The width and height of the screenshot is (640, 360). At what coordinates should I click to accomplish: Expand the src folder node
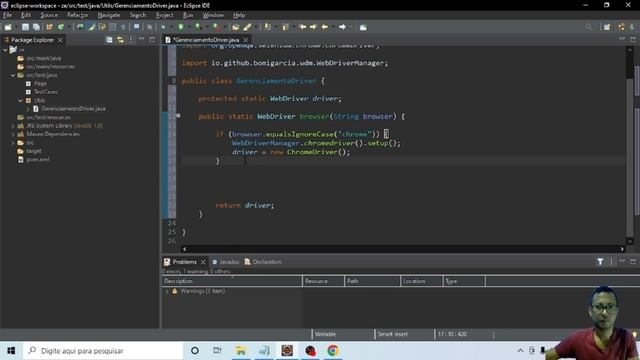13,143
